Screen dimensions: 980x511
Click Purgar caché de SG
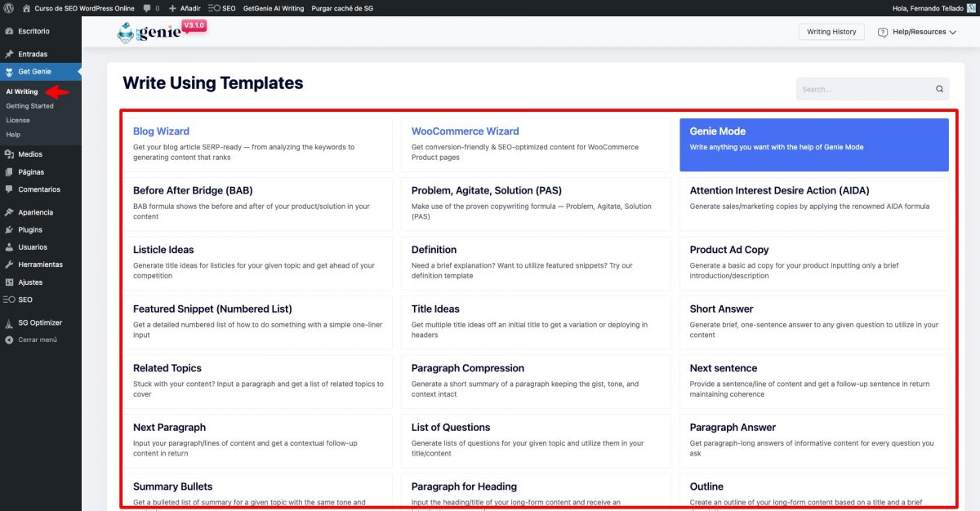click(341, 8)
